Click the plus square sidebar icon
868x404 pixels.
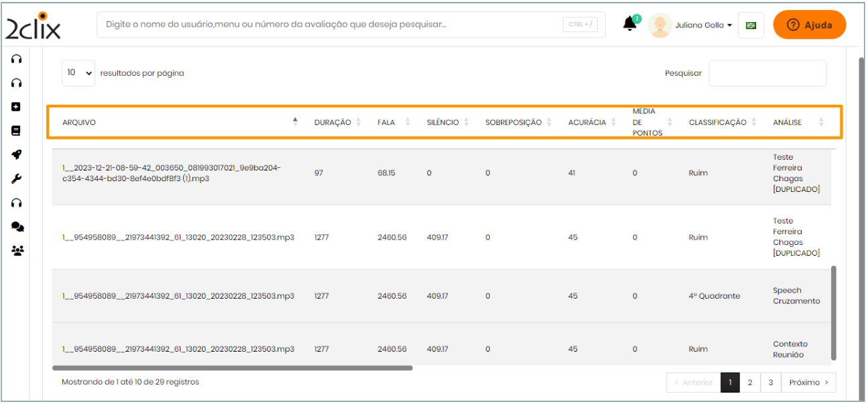pyautogui.click(x=17, y=107)
